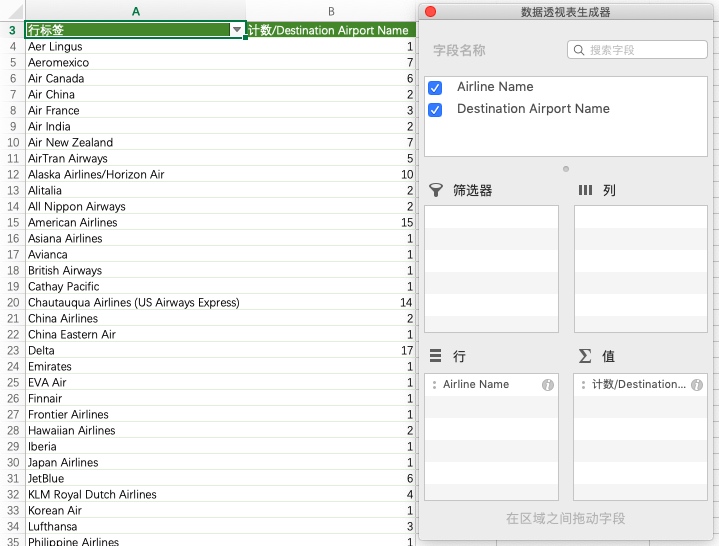Select the All Nippon Airways cell
Image resolution: width=719 pixels, height=546 pixels.
tap(136, 206)
